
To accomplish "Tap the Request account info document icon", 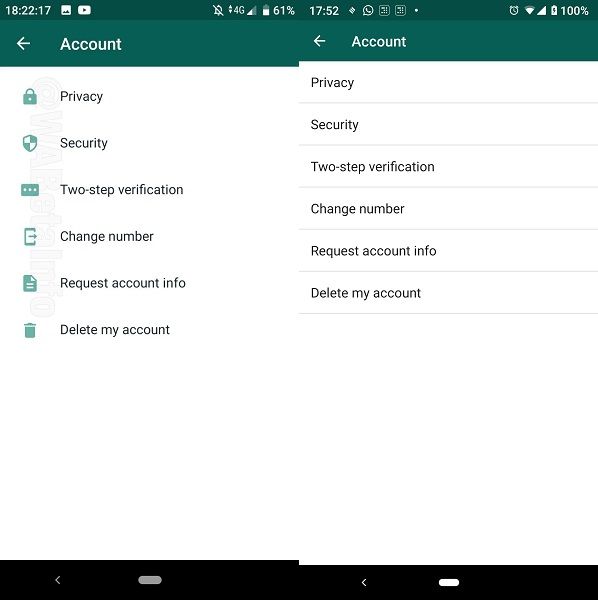I will (x=30, y=283).
